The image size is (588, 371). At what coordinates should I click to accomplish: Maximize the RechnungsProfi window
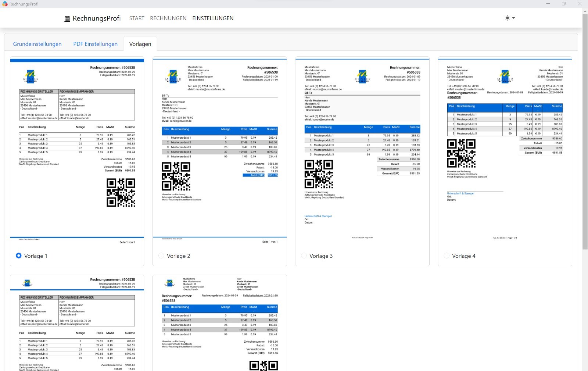pos(564,4)
